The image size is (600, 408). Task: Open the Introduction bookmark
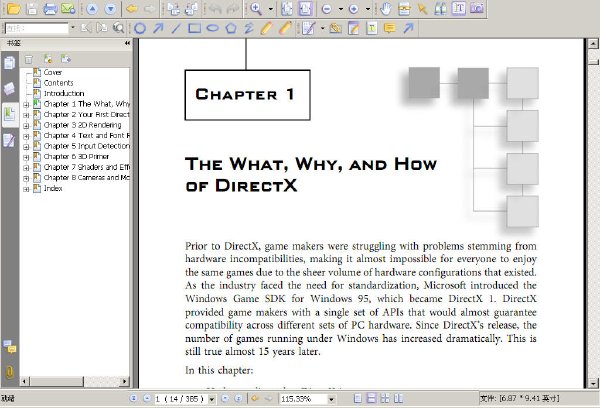click(64, 93)
